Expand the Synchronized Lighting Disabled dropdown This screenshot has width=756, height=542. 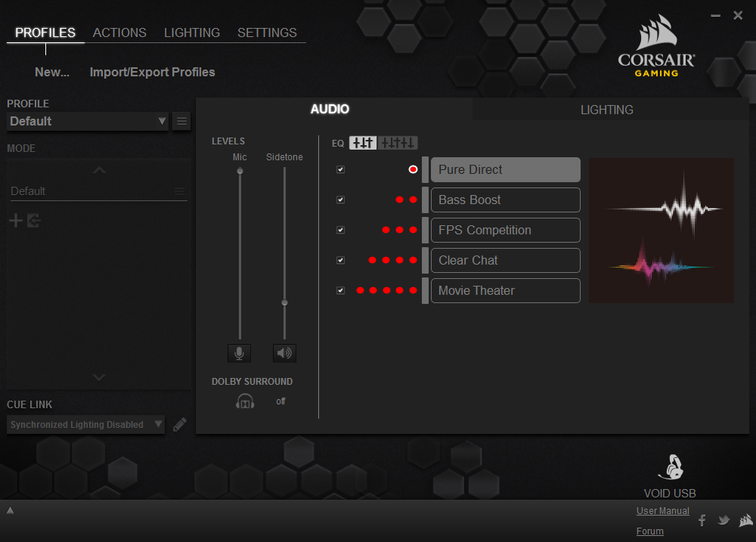(85, 425)
